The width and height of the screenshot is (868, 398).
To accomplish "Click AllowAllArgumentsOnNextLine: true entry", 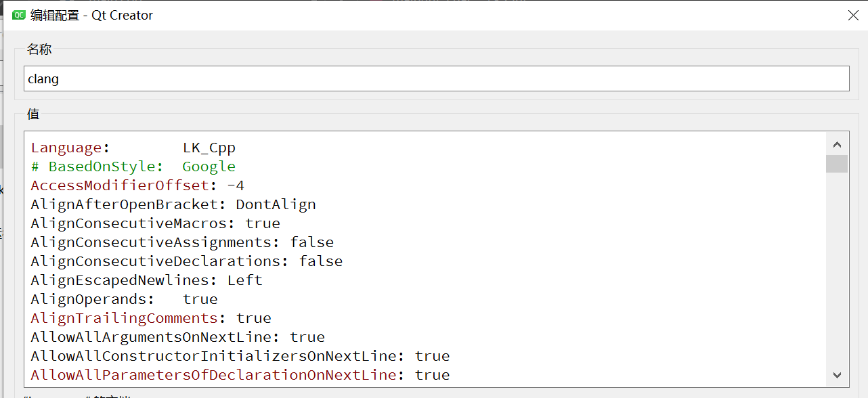I will [x=176, y=337].
